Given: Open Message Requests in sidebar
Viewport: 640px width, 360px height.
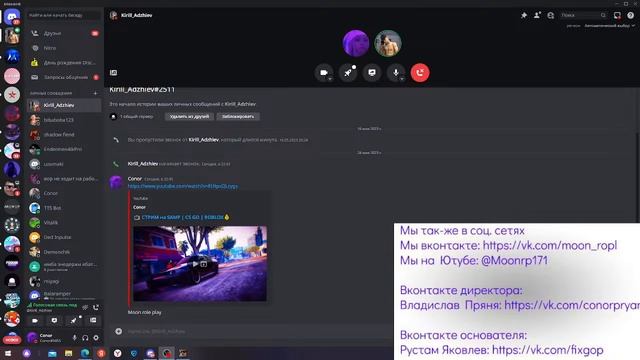Looking at the screenshot, I should coord(64,77).
